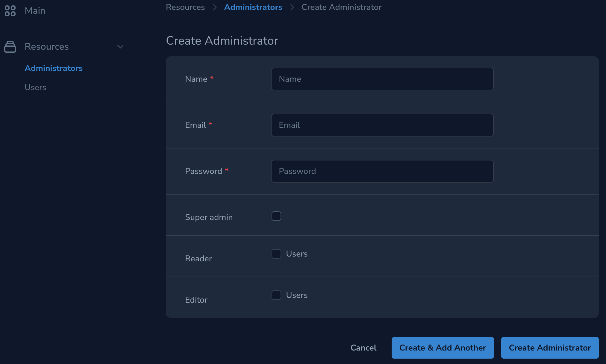Focus the Name input field

[382, 79]
